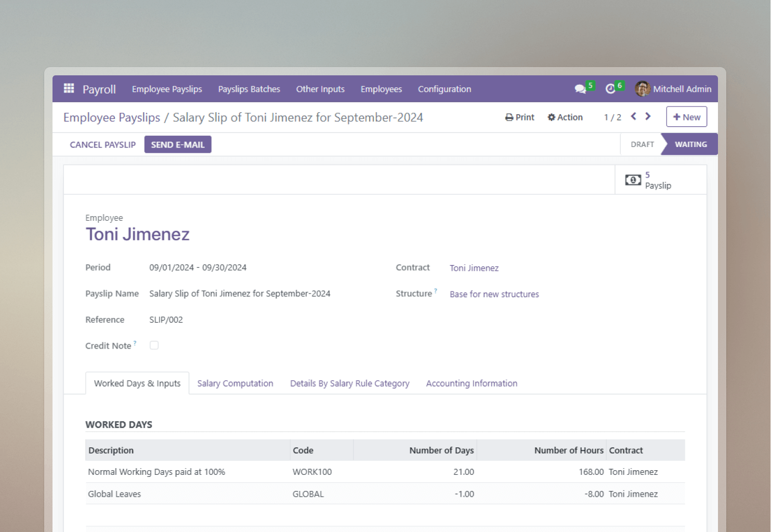Click the record pager 1 / 2
Viewport: 771px width, 532px height.
(612, 117)
